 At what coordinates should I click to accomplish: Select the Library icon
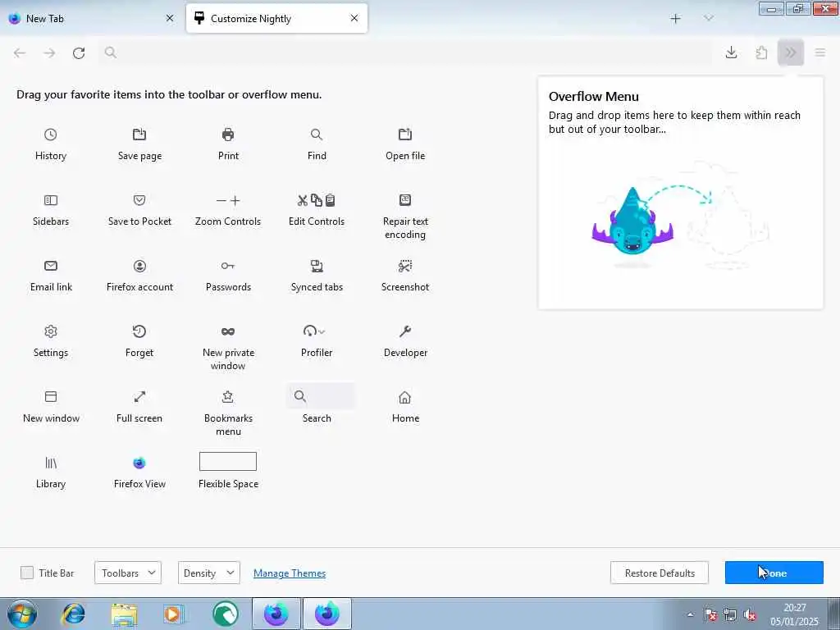[x=50, y=463]
